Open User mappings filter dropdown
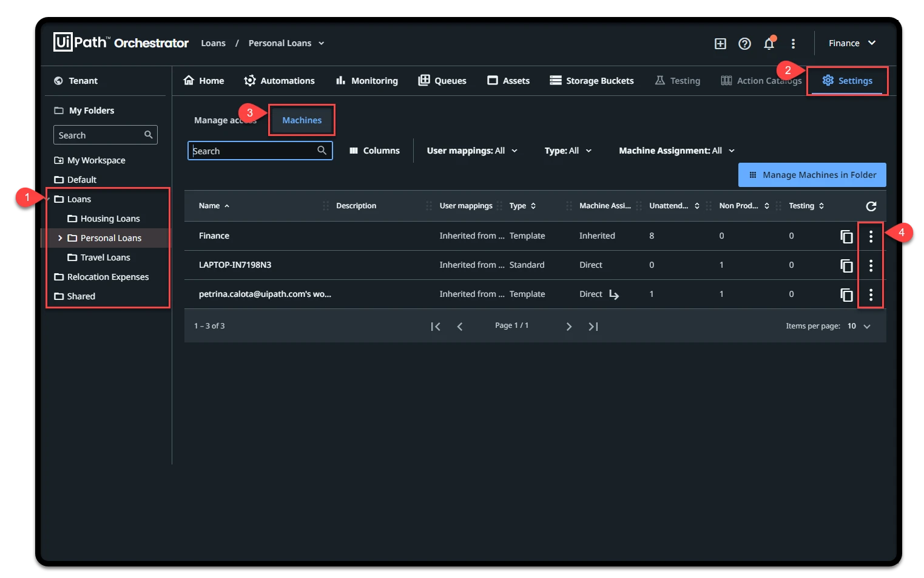Viewport: 924px width, 578px height. point(472,151)
